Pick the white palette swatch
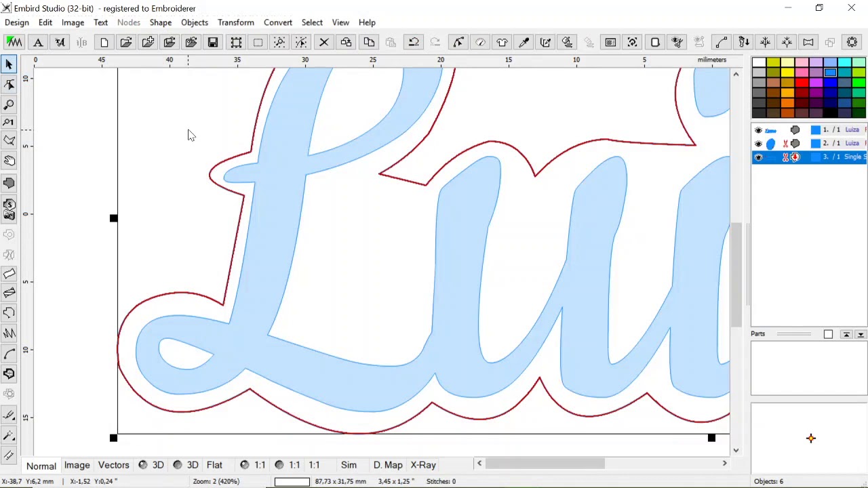The image size is (868, 488). [759, 63]
